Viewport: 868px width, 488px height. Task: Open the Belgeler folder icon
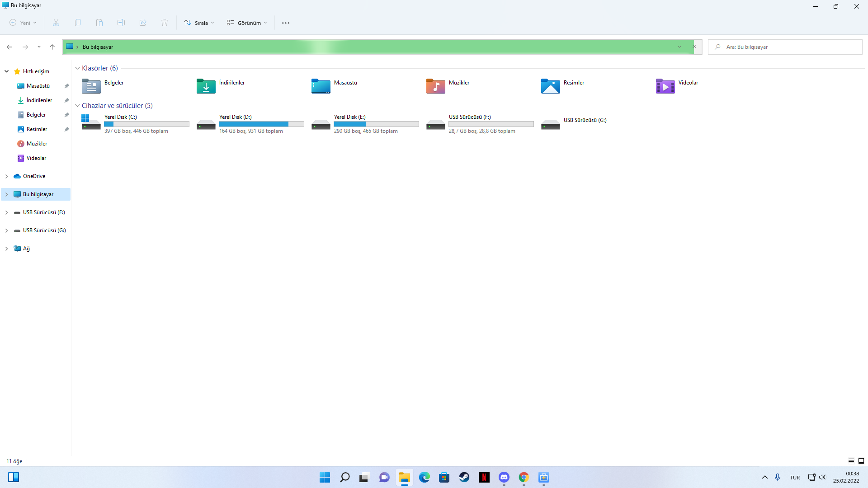pyautogui.click(x=91, y=86)
